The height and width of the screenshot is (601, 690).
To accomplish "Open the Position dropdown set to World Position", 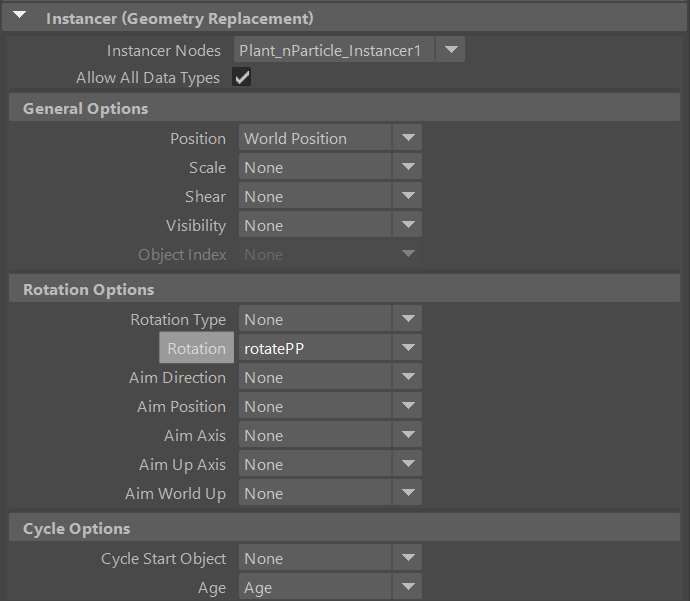I will coord(329,138).
